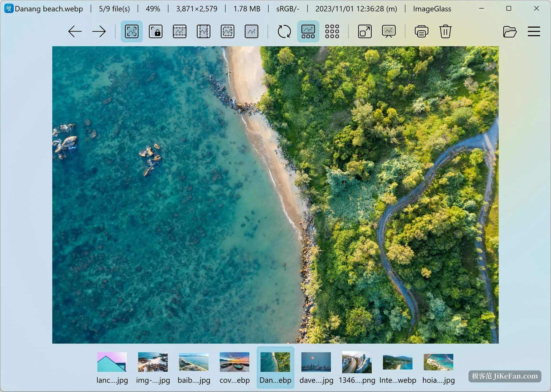551x392 pixels.
Task: Toggle the Scale to fit mode
Action: click(x=228, y=32)
